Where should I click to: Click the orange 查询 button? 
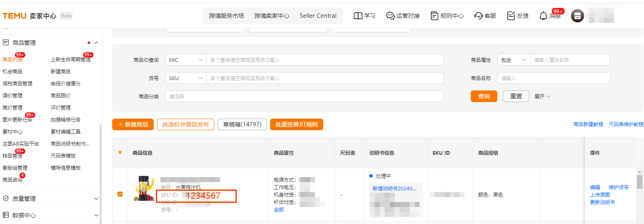pos(484,96)
